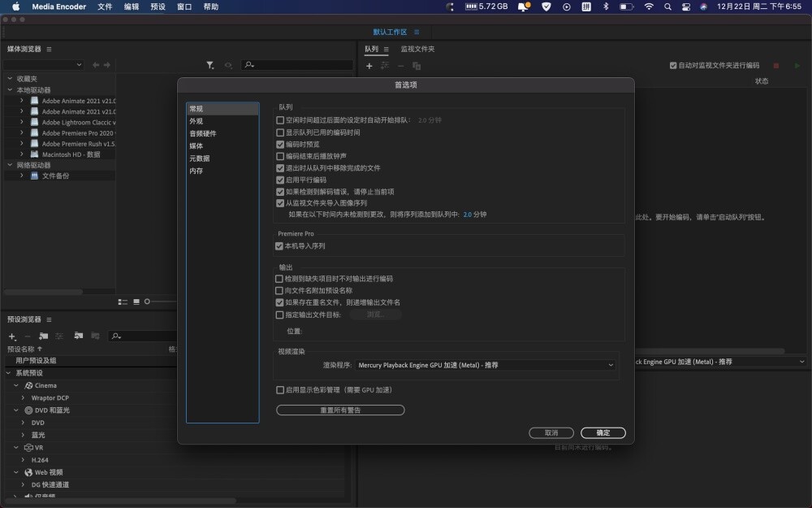
Task: Click the media browser search field
Action: [x=297, y=65]
